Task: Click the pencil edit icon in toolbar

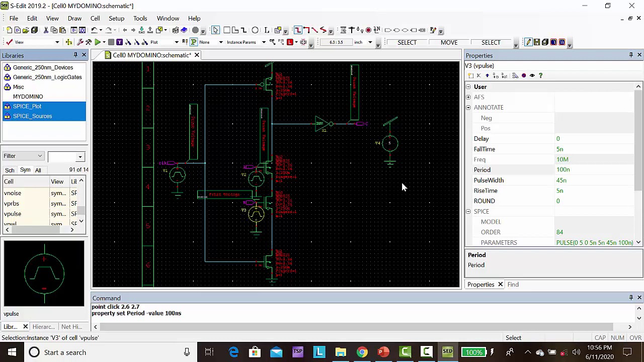Action: tap(528, 42)
